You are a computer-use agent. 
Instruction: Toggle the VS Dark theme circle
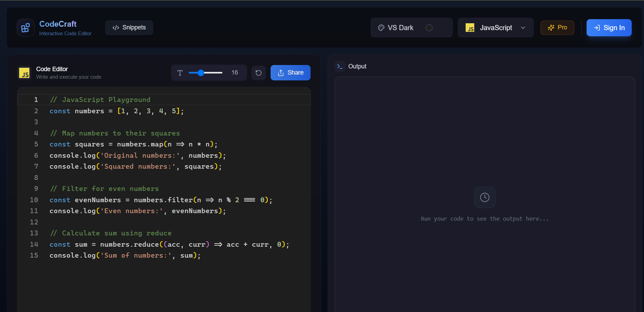(x=429, y=28)
